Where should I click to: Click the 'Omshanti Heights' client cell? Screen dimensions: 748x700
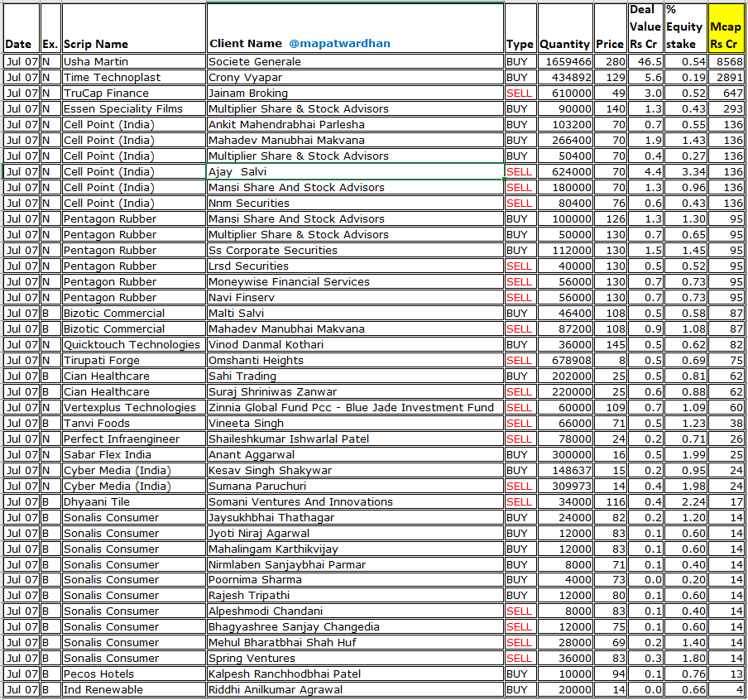pos(355,361)
